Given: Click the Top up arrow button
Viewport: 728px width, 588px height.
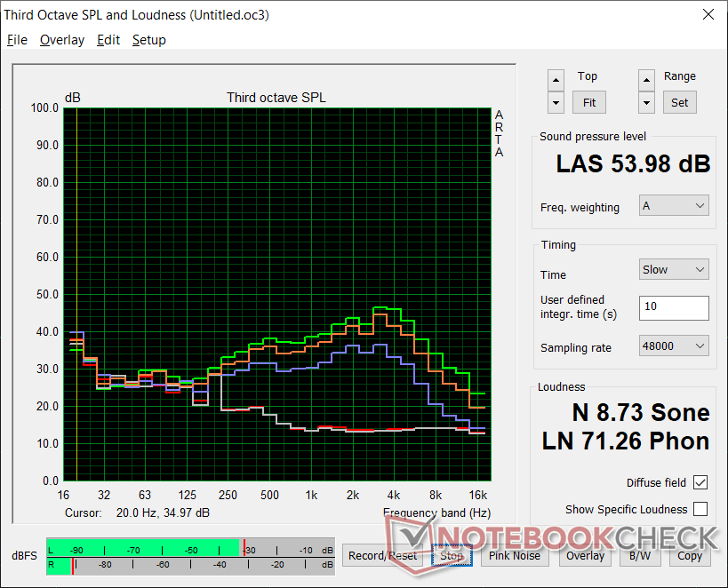Looking at the screenshot, I should pos(556,81).
